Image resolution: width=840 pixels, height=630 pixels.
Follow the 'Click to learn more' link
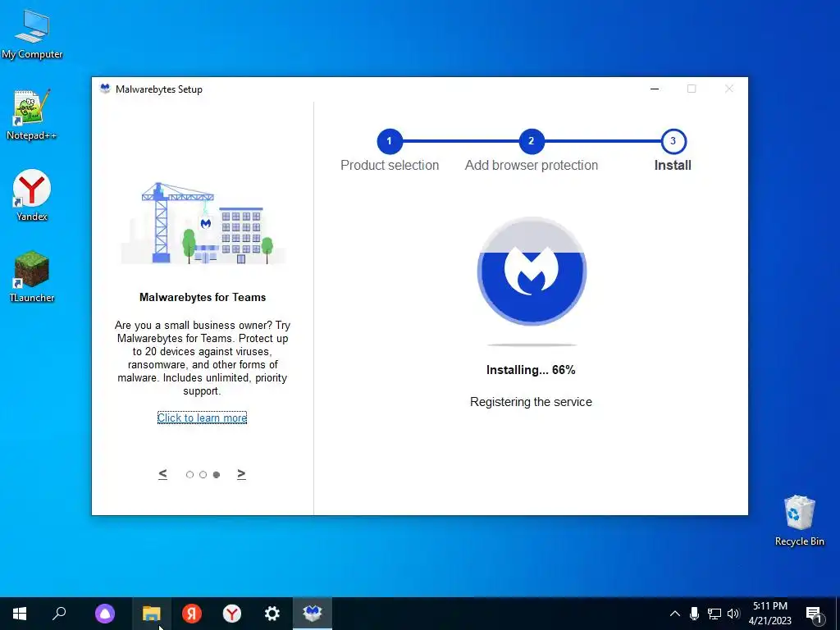(x=202, y=418)
